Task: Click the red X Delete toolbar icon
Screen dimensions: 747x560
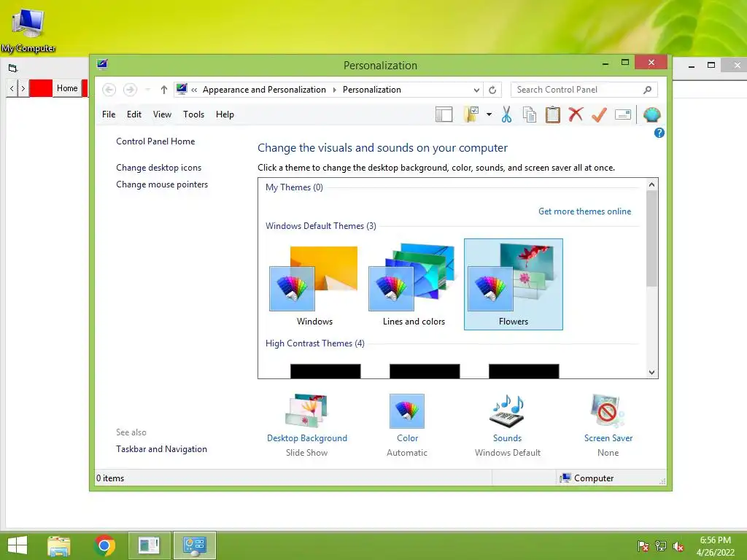Action: point(576,114)
